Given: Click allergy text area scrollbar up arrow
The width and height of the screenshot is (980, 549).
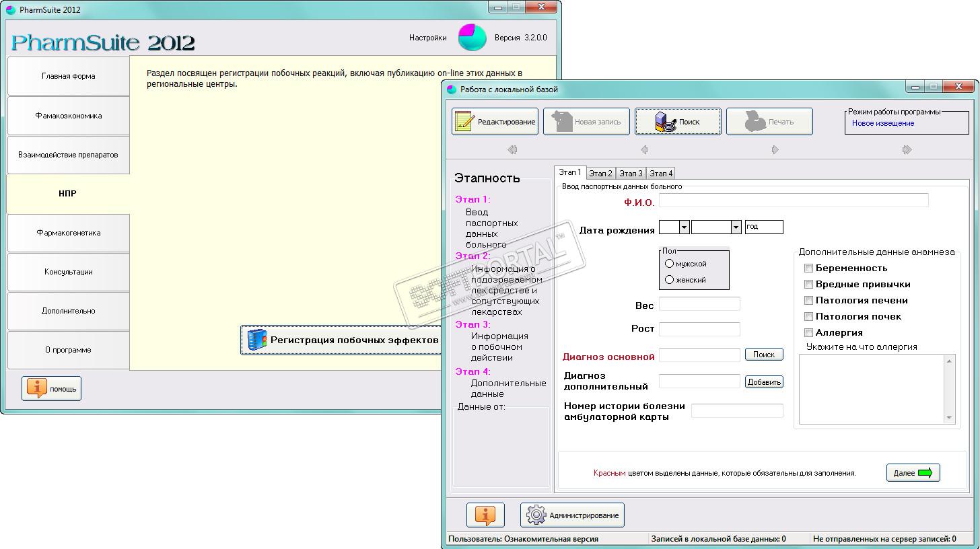Looking at the screenshot, I should [950, 361].
